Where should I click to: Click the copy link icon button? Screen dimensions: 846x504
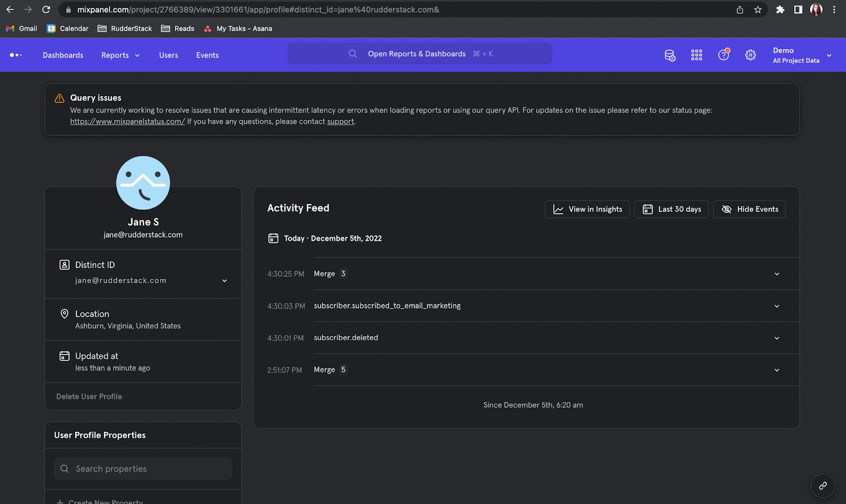tap(823, 486)
